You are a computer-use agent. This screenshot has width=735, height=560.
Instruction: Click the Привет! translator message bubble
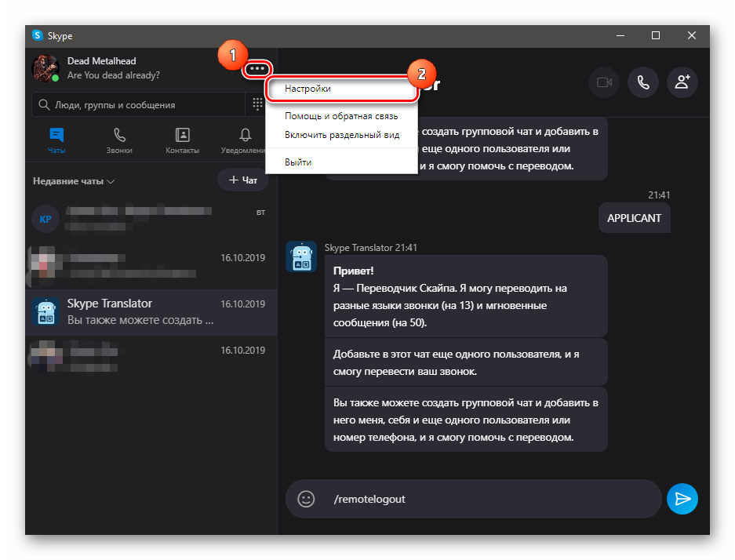[x=466, y=296]
